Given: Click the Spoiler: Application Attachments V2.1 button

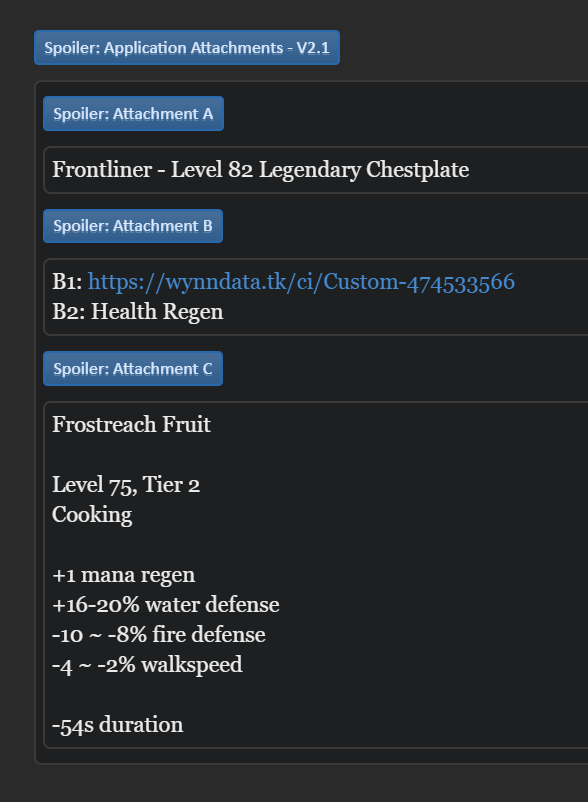Looking at the screenshot, I should click(186, 47).
